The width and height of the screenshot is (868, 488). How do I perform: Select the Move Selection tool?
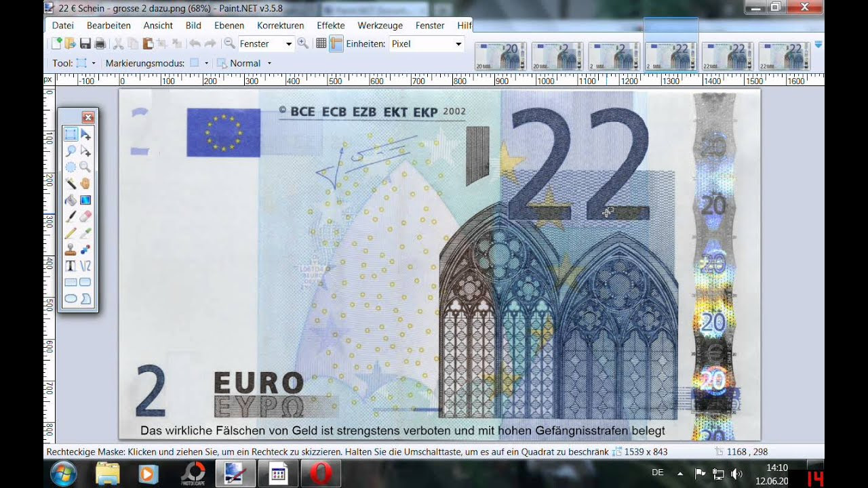85,150
